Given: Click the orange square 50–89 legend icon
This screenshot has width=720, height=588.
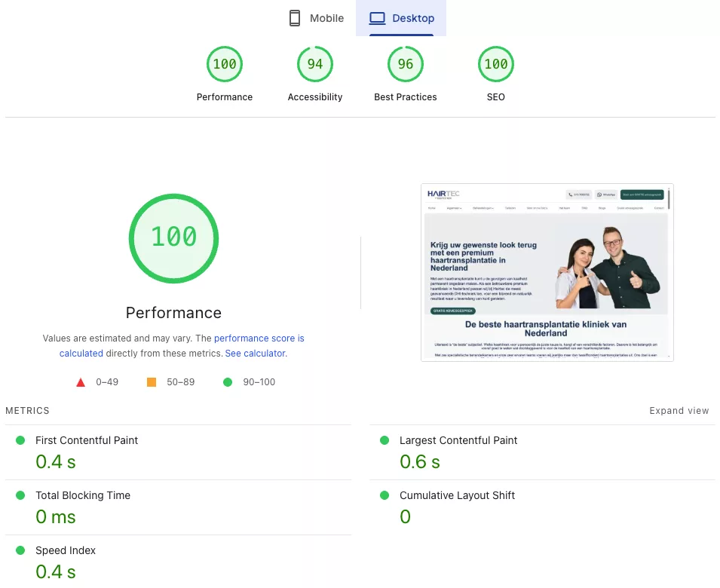Looking at the screenshot, I should (152, 382).
